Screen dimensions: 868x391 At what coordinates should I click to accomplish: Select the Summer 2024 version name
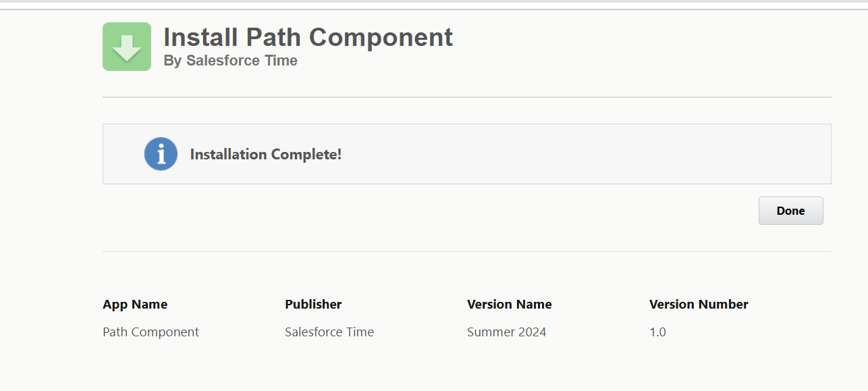pos(506,332)
